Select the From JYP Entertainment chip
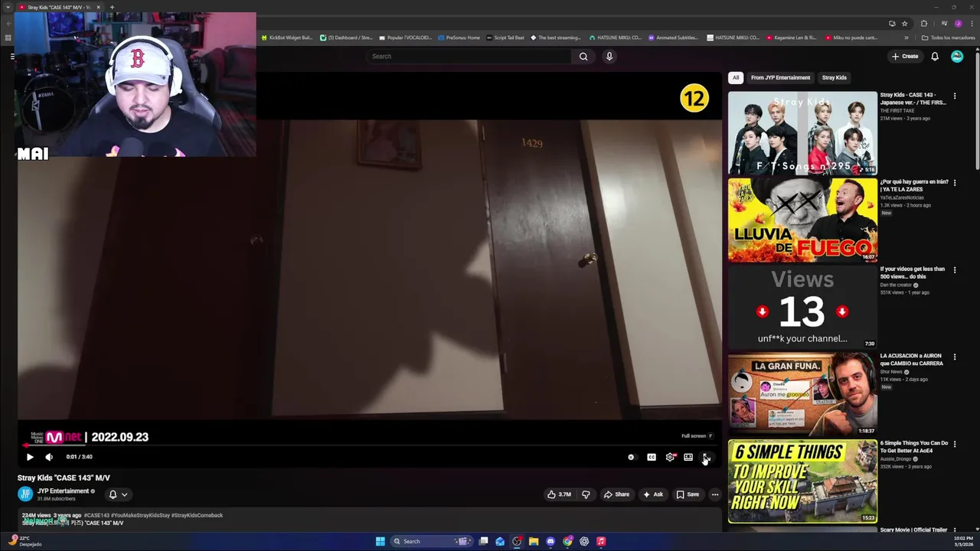980x551 pixels. click(x=780, y=77)
